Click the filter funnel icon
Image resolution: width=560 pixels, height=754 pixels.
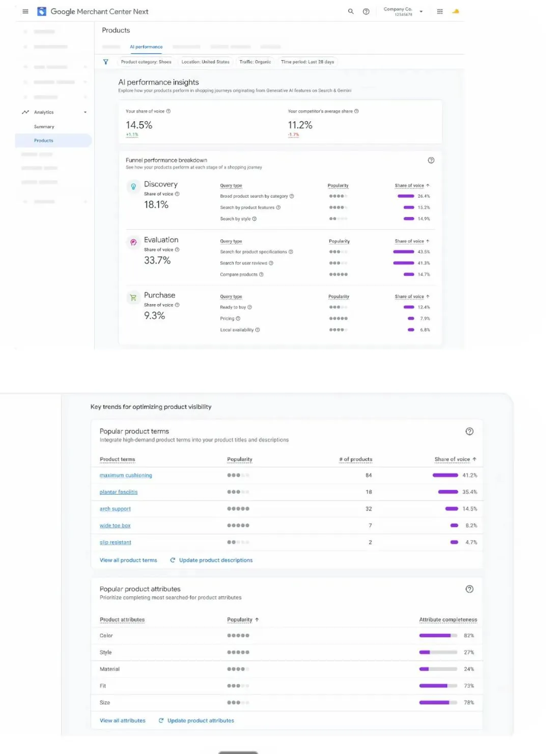click(106, 62)
